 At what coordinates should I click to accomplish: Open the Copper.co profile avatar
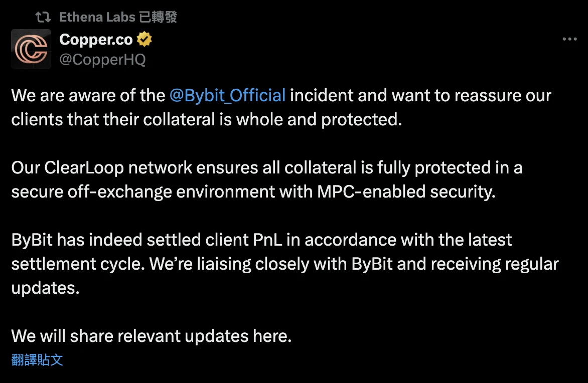[x=31, y=49]
